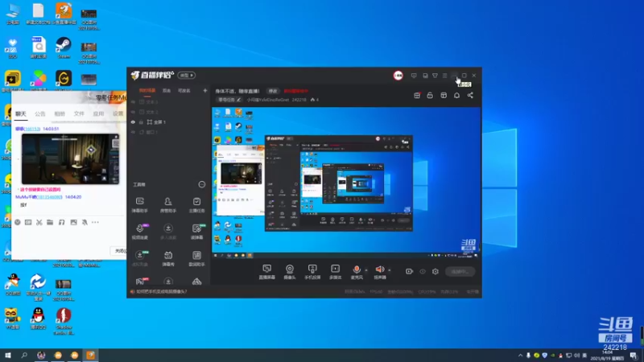
Task: Click the record video camera icon
Action: (409, 271)
